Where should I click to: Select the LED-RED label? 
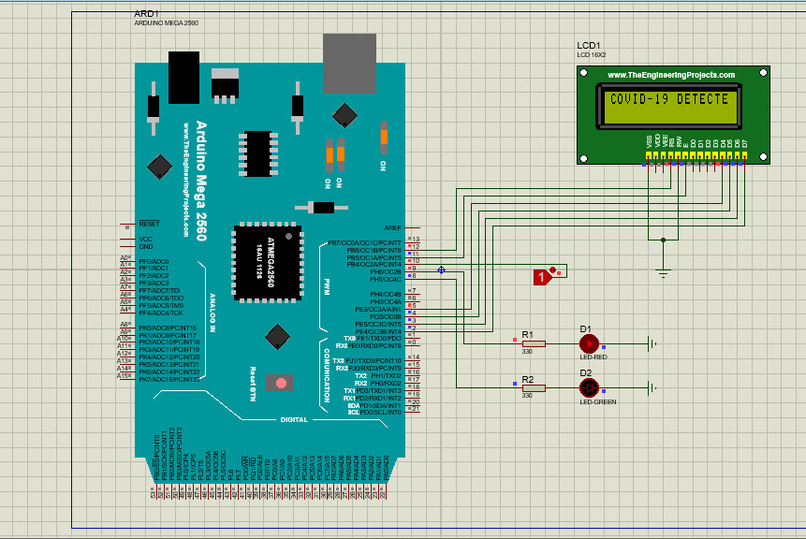click(x=594, y=357)
